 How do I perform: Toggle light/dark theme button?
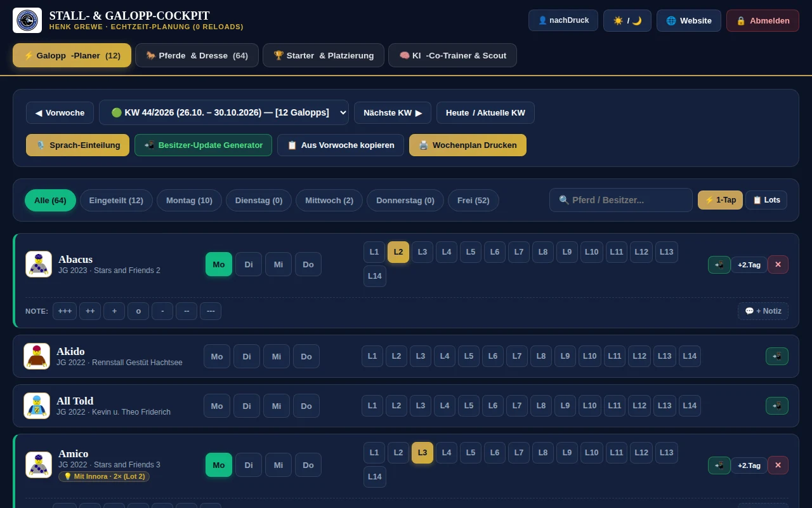point(627,20)
